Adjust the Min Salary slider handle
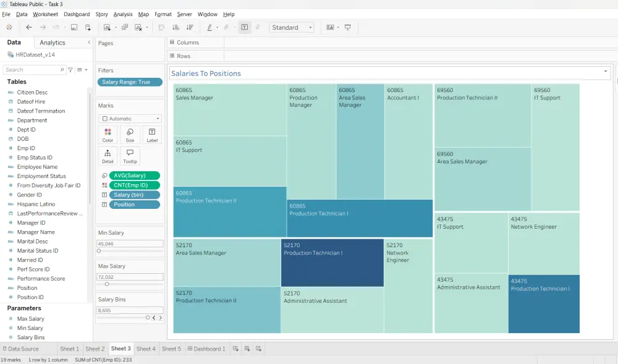The image size is (618, 364). pyautogui.click(x=99, y=250)
